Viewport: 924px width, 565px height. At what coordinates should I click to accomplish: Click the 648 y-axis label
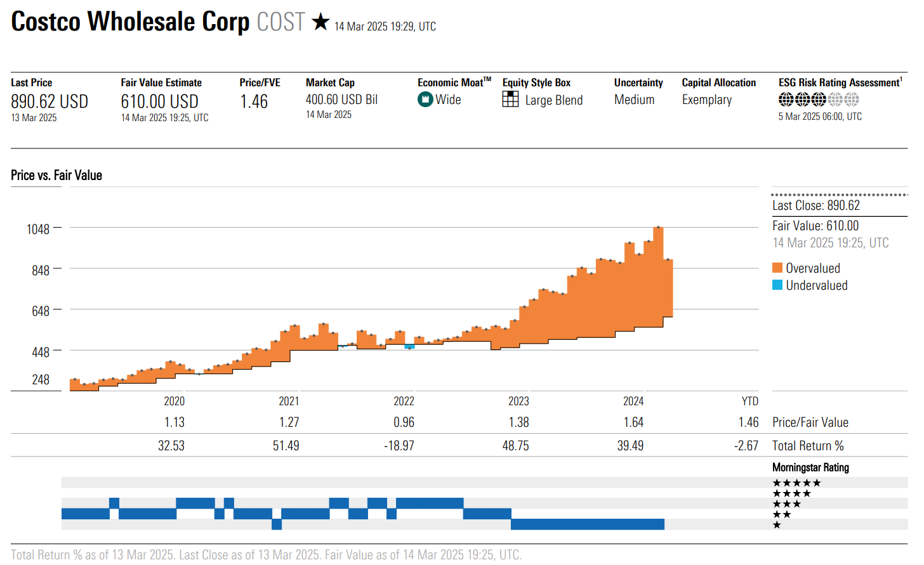tap(41, 311)
